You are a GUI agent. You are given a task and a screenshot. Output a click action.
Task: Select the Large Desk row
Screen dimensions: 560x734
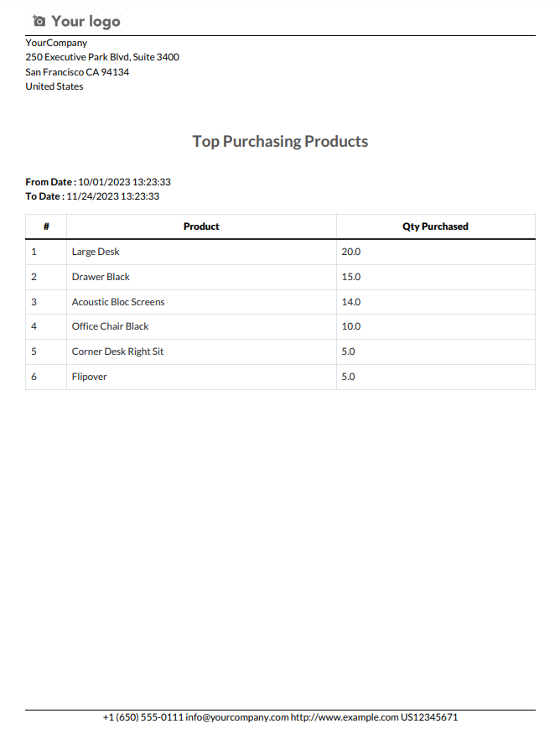280,252
